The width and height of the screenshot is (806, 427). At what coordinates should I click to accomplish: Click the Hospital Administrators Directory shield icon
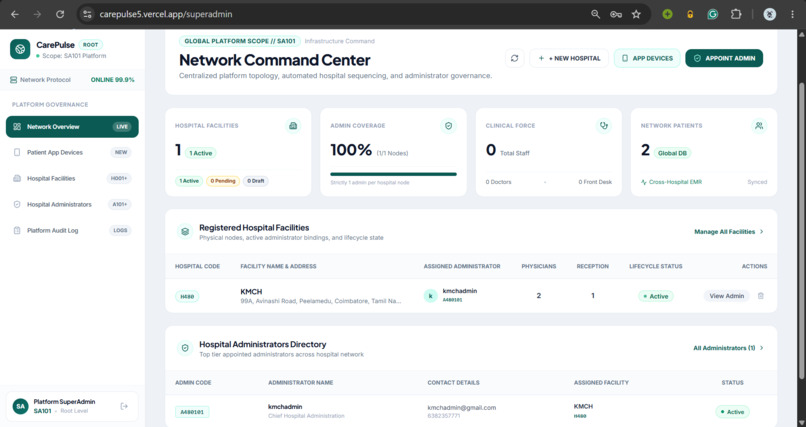point(185,348)
